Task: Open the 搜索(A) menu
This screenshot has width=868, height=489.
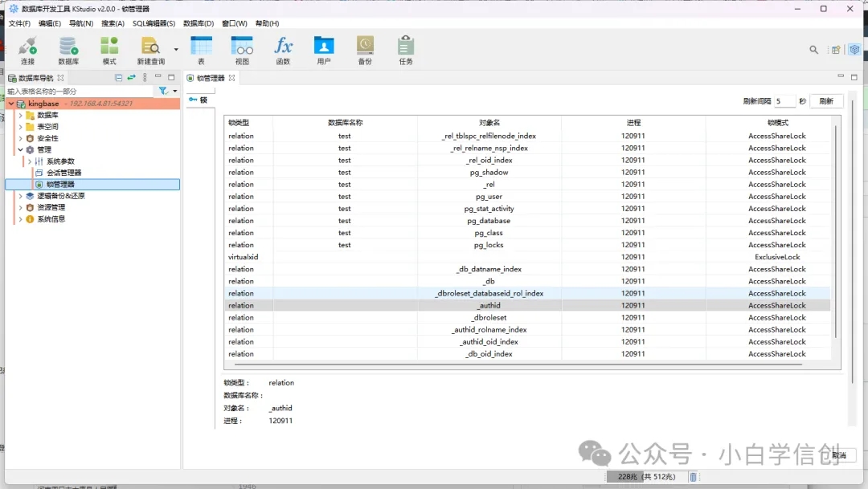Action: [x=113, y=23]
